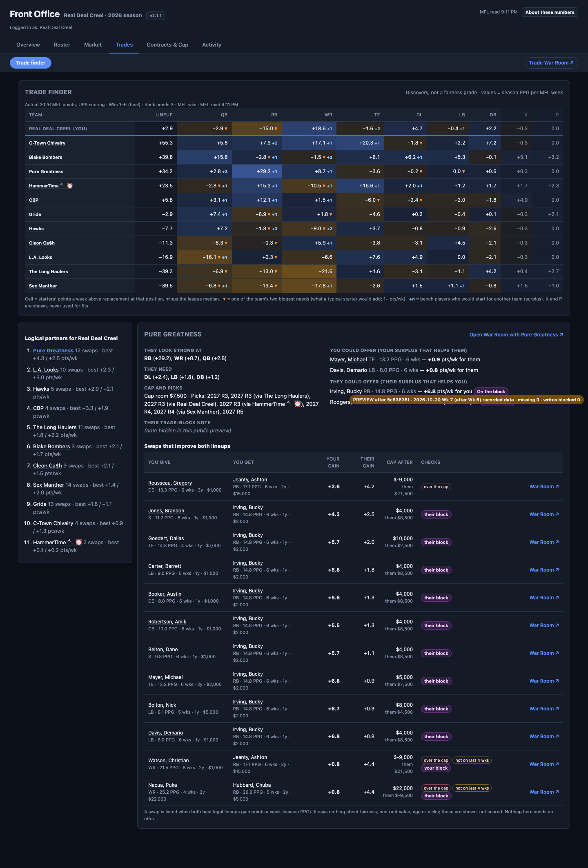Click Mayer, Michael in your offer list
588x868 pixels.
tap(348, 360)
